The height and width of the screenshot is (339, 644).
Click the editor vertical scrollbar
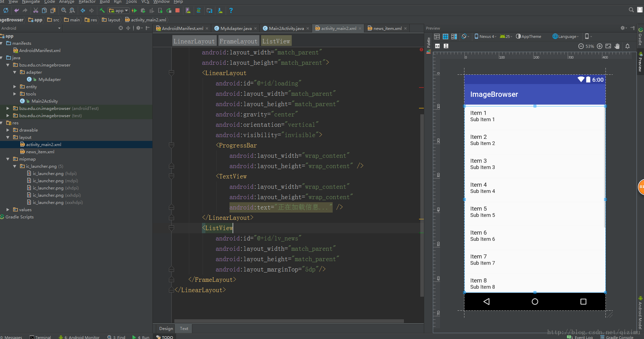[x=422, y=205]
